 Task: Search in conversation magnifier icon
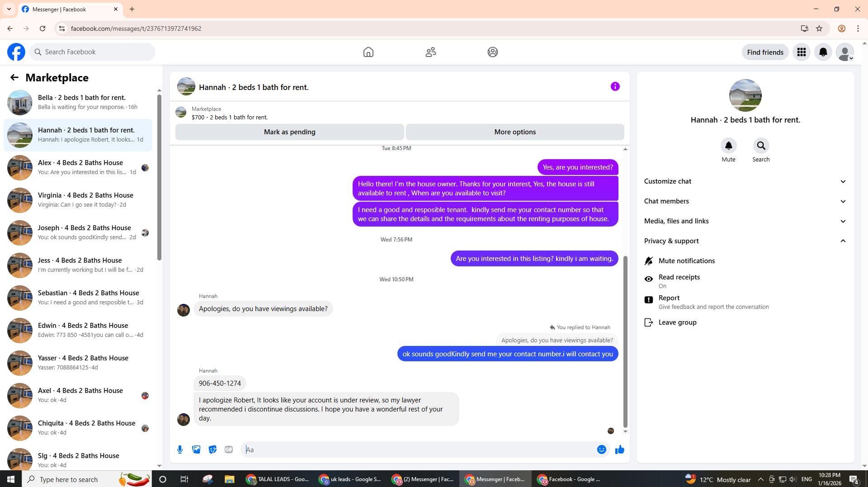761,146
